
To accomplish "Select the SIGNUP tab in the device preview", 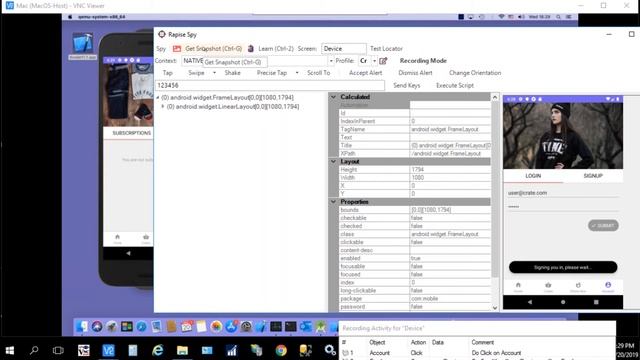I will pos(593,176).
